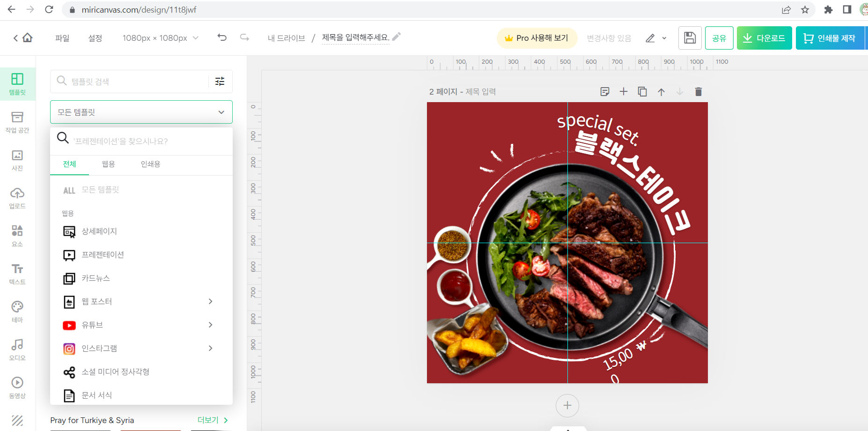Open the 요소 elements panel
This screenshot has height=431, width=868.
17,236
